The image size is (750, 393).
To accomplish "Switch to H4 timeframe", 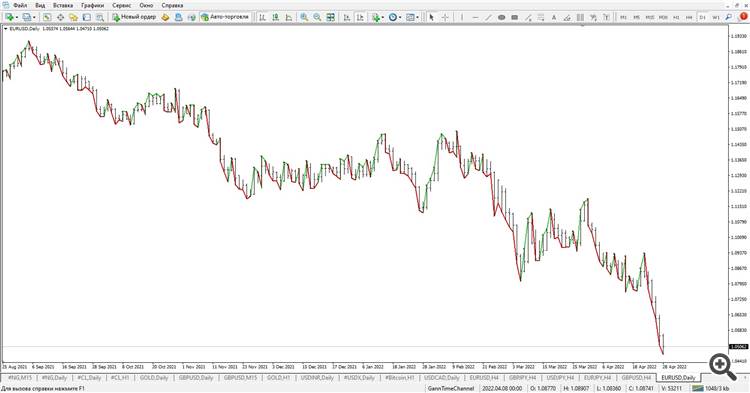I will tap(689, 17).
